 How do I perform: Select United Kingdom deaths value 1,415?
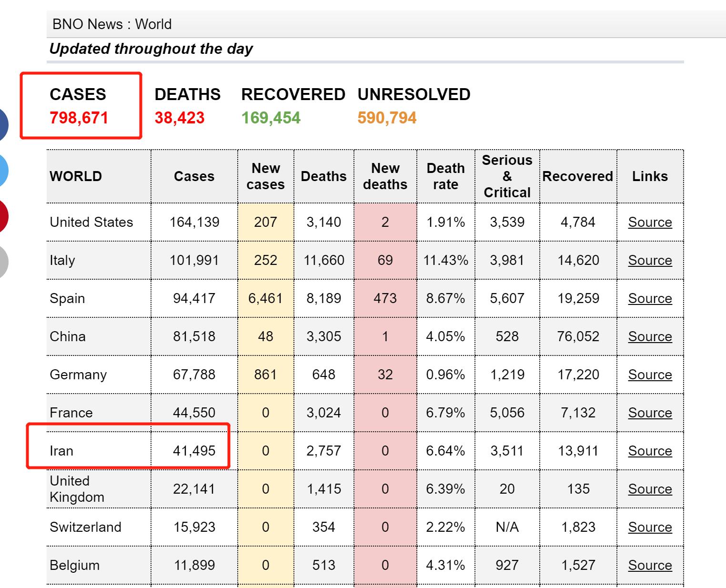pos(323,489)
